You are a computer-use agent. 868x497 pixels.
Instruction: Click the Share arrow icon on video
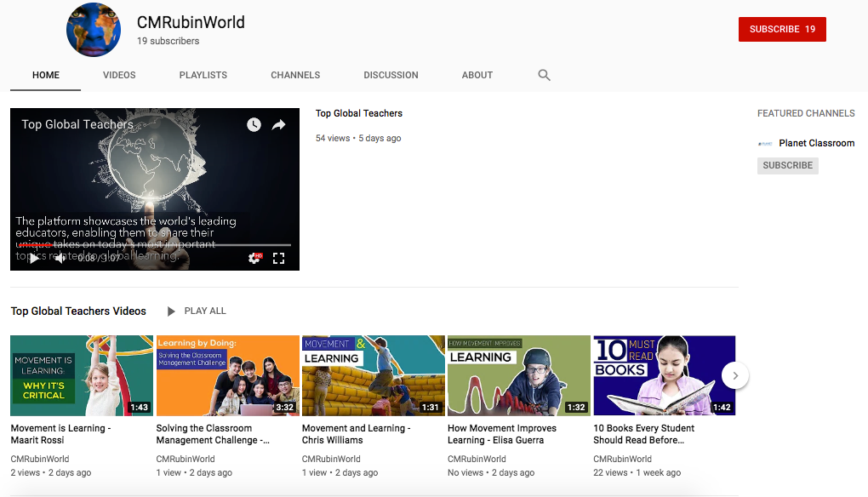(x=278, y=124)
